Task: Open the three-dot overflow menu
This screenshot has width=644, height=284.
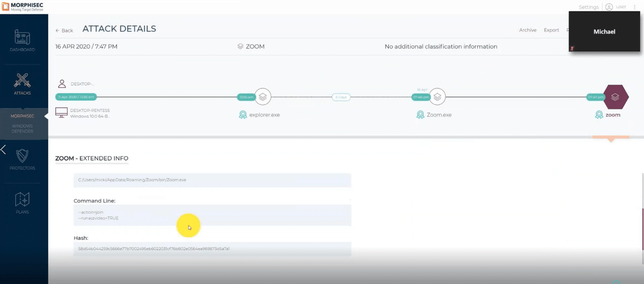Action: (x=634, y=7)
